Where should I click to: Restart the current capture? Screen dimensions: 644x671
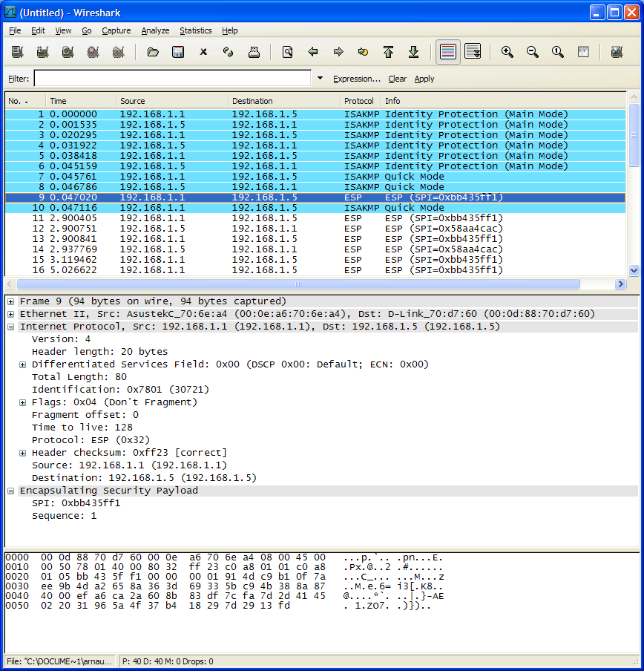coord(119,52)
